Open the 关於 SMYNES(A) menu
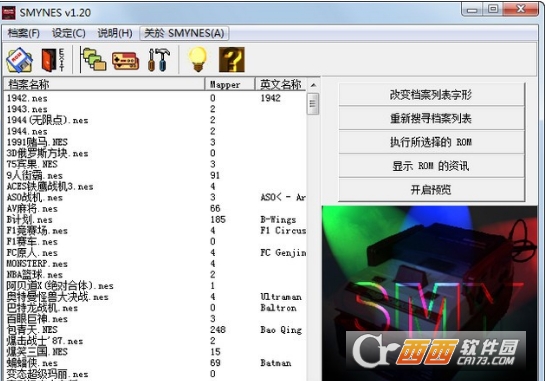 pyautogui.click(x=184, y=33)
